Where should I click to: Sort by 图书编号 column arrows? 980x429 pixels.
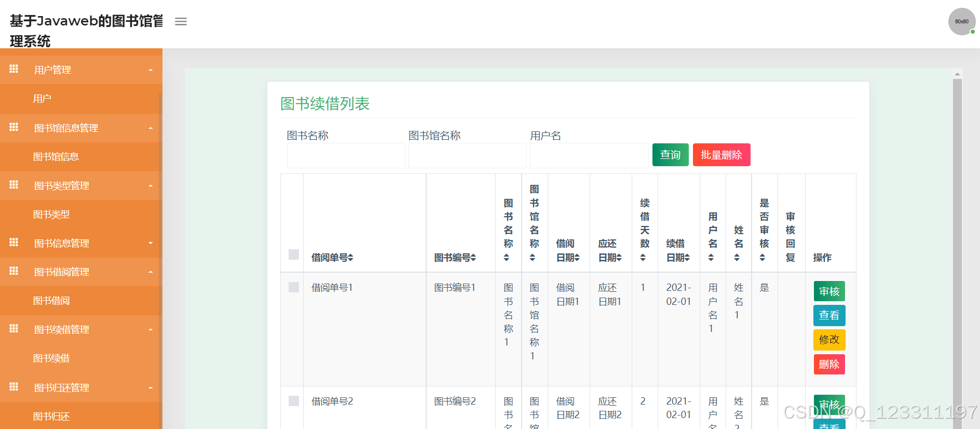pyautogui.click(x=473, y=258)
